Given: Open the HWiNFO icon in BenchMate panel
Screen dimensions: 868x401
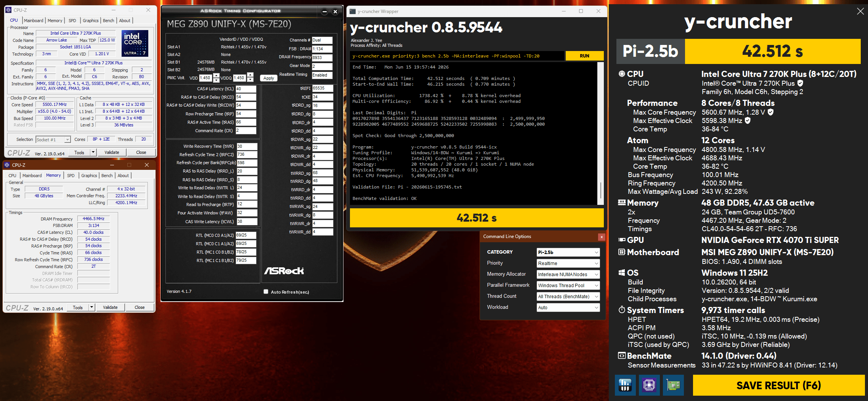Looking at the screenshot, I should 625,385.
